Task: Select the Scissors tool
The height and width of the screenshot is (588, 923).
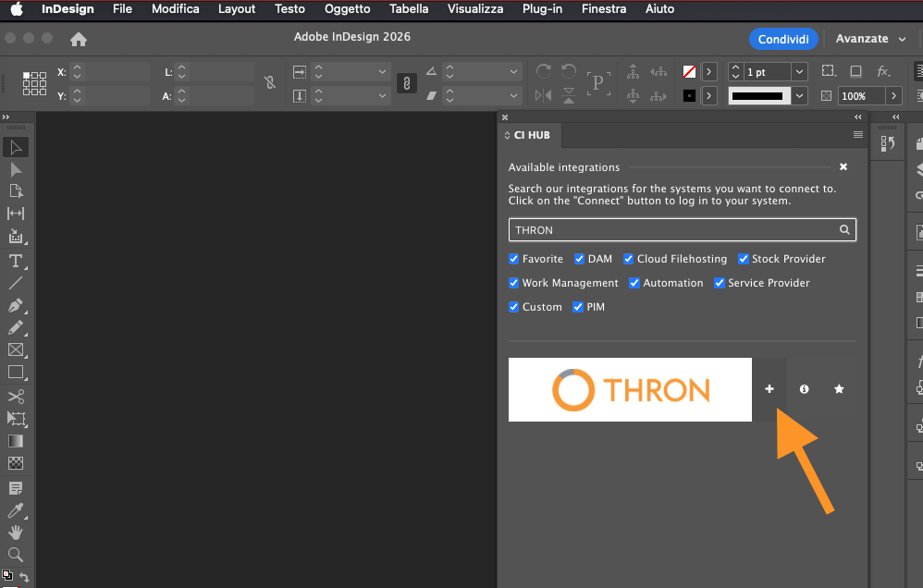Action: point(16,397)
